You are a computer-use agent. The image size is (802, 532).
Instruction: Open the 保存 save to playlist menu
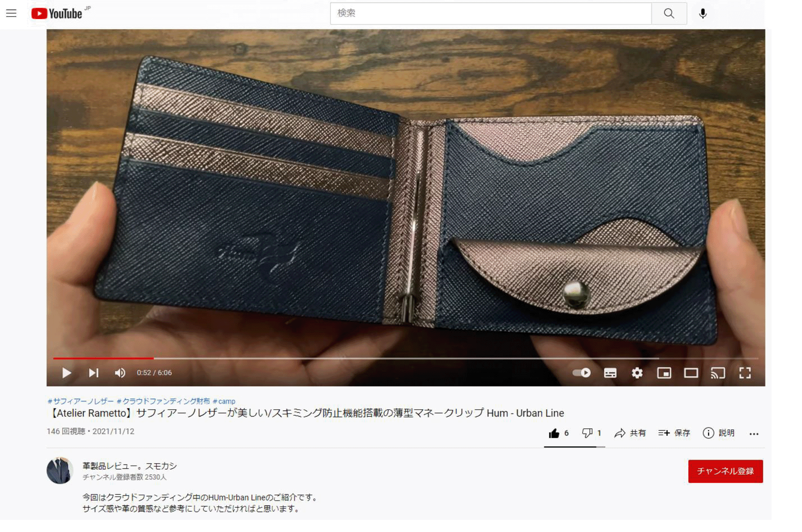[674, 433]
